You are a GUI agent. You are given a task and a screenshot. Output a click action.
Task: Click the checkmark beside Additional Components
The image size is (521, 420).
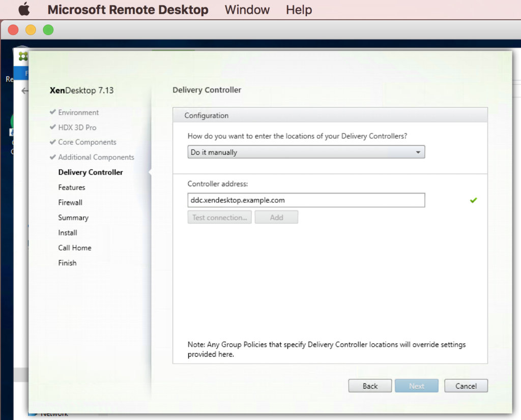click(52, 157)
